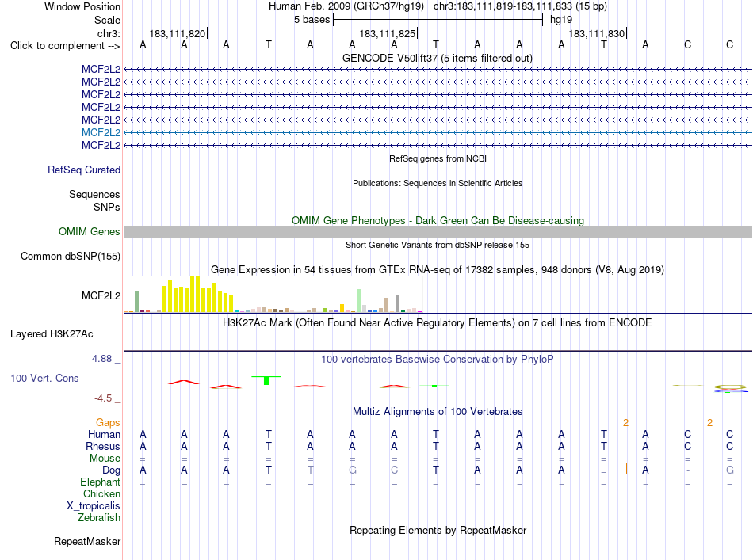Open 'Publications: Sequences in Scientific Articles' title
The image size is (753, 560).
point(438,183)
